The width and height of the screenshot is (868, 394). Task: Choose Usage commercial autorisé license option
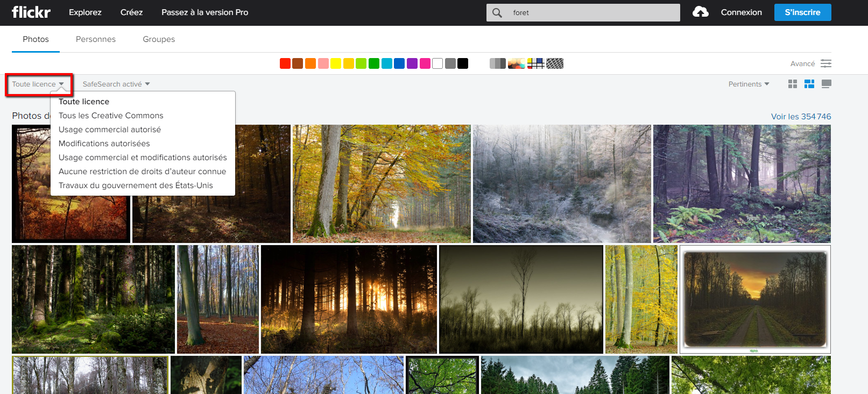click(110, 130)
